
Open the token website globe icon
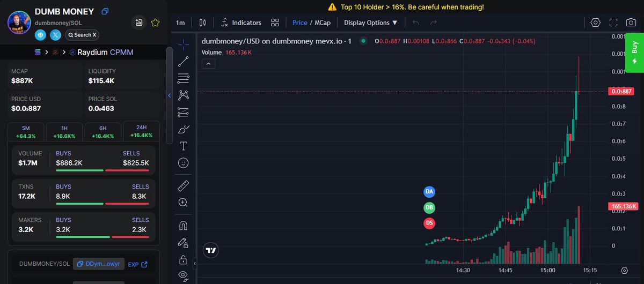pyautogui.click(x=41, y=35)
